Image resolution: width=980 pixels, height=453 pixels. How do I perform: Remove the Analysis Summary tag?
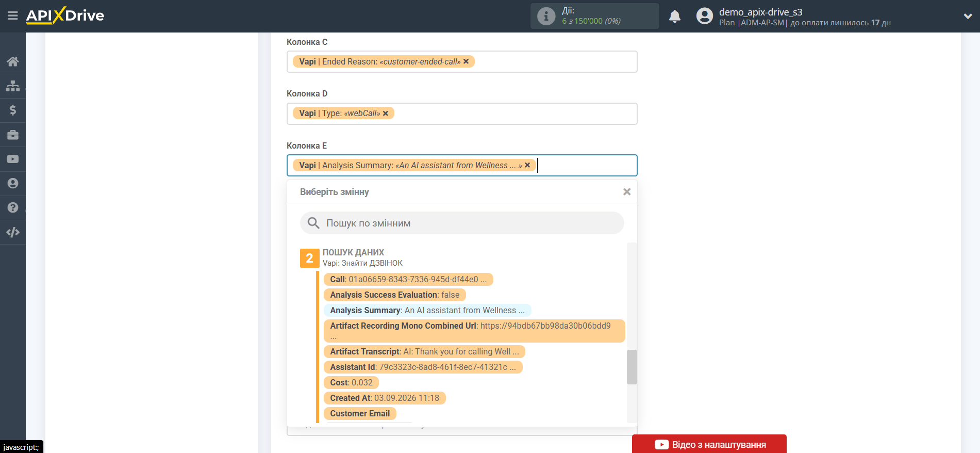point(527,165)
